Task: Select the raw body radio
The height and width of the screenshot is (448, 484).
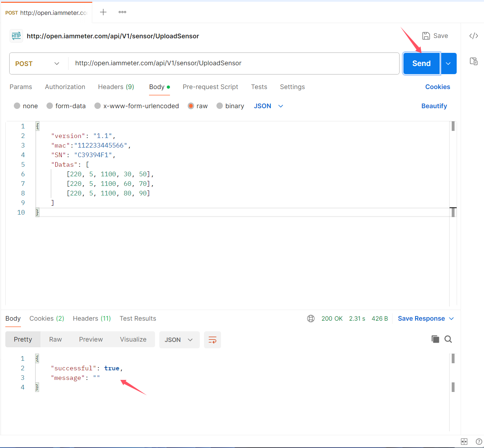Action: [191, 106]
